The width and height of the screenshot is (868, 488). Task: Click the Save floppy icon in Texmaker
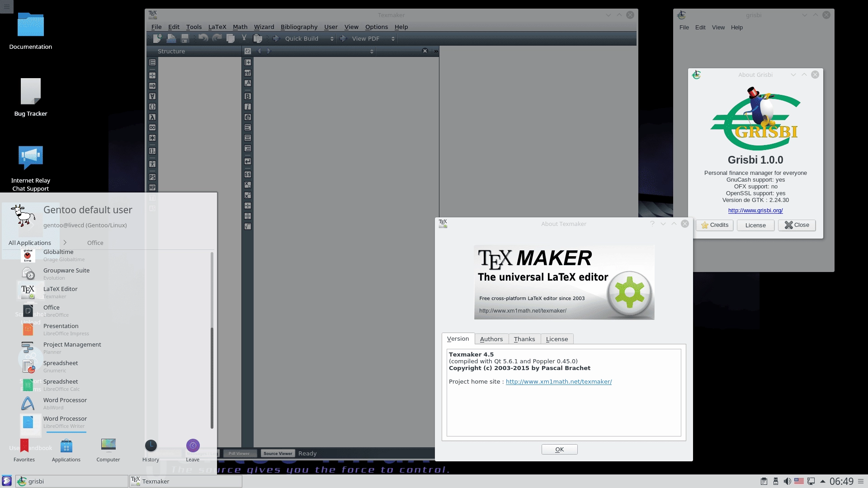(x=185, y=38)
